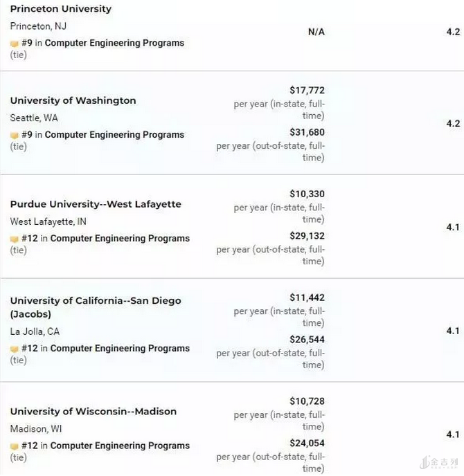The height and width of the screenshot is (476, 464).
Task: Click Purdue's Computer Engineering Programs ranking link
Action: pyautogui.click(x=120, y=239)
